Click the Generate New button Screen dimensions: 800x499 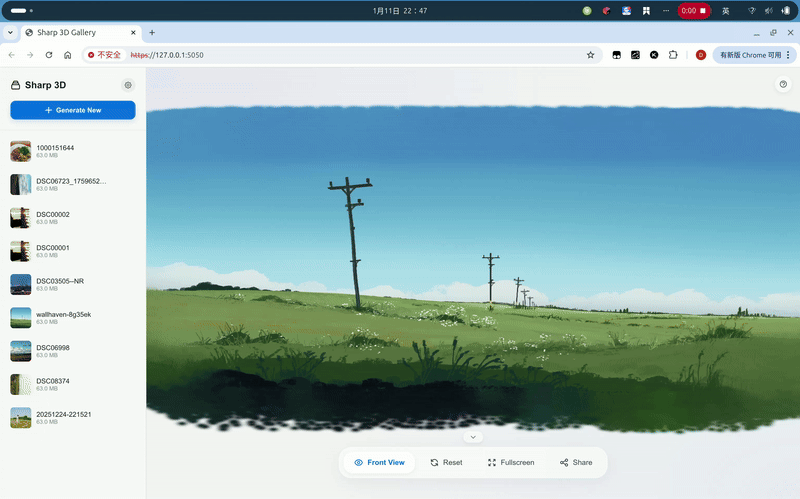coord(73,110)
